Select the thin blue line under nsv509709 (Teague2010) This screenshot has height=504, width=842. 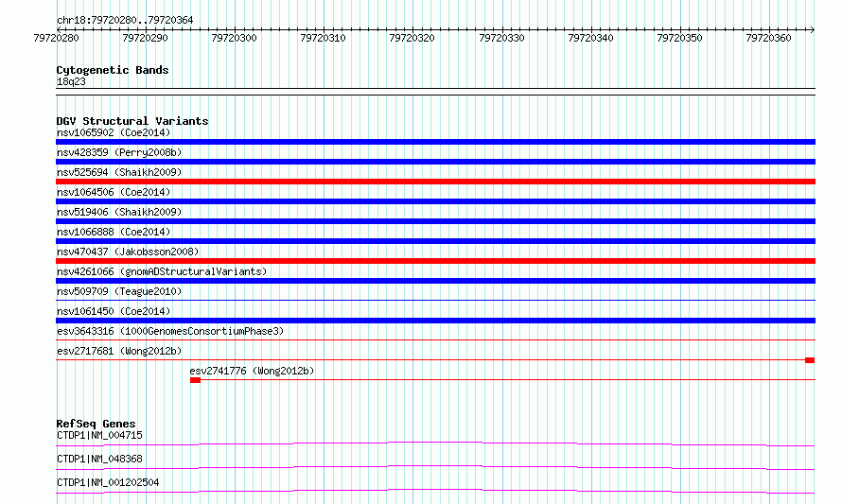click(x=435, y=301)
